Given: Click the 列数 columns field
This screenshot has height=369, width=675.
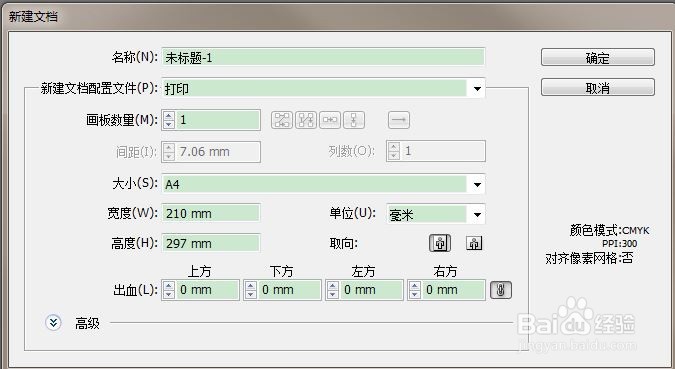Looking at the screenshot, I should (x=443, y=151).
